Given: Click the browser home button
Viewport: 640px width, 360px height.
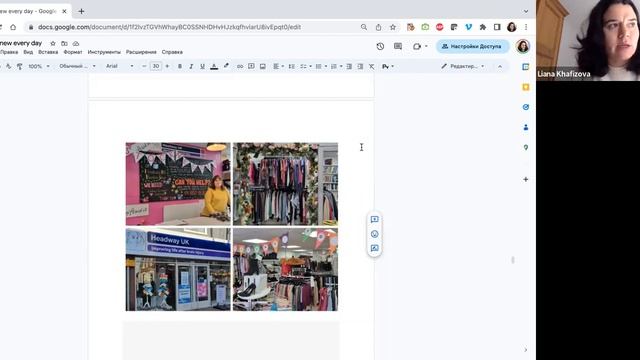Looking at the screenshot, I should (x=13, y=27).
